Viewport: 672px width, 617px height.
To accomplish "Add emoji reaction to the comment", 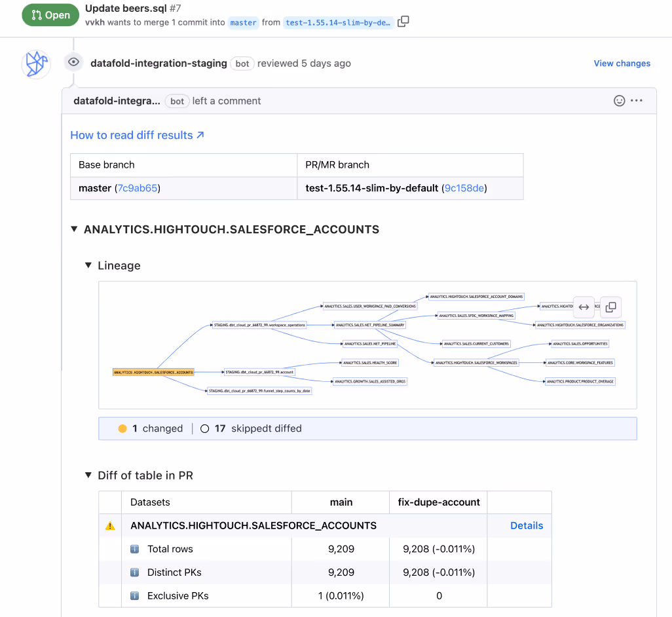I will 619,101.
